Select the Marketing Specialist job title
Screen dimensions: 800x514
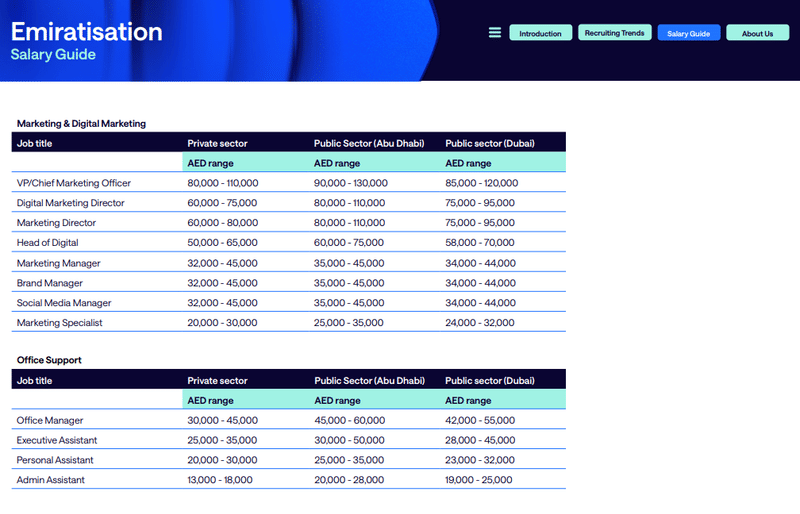[x=60, y=323]
